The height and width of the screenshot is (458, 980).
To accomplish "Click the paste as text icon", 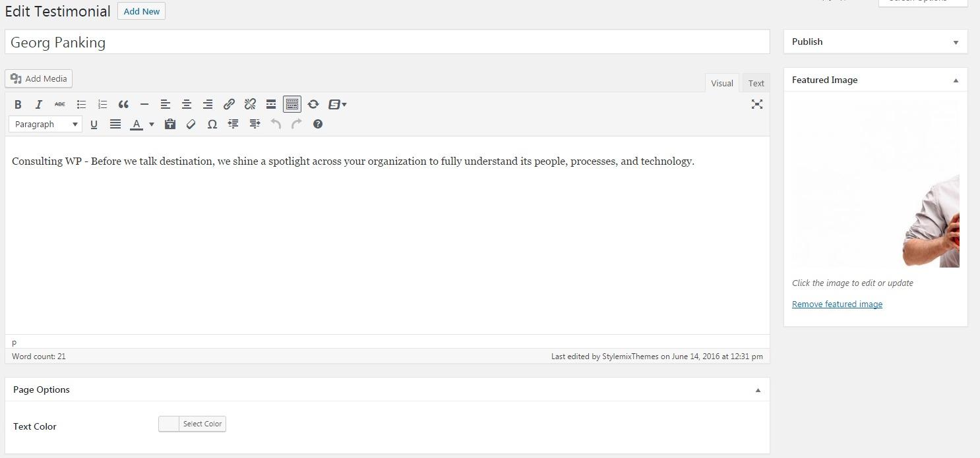I will point(169,124).
